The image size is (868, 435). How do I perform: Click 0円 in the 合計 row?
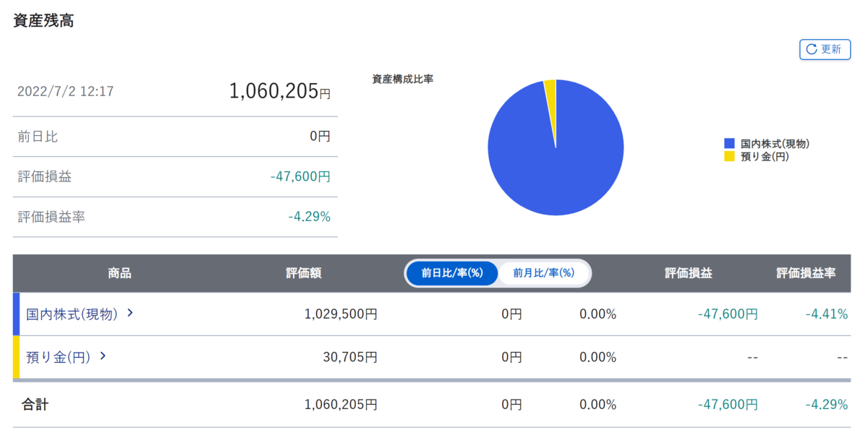(511, 405)
